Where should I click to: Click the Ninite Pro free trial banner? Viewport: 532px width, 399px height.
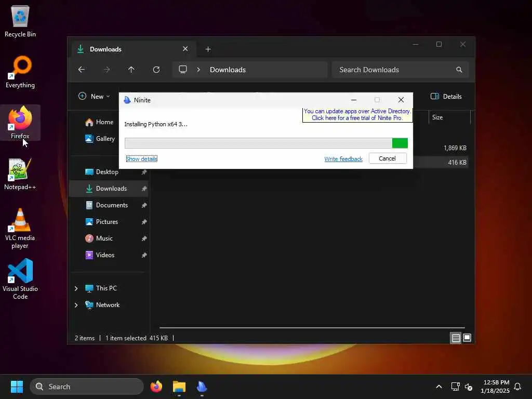[357, 115]
